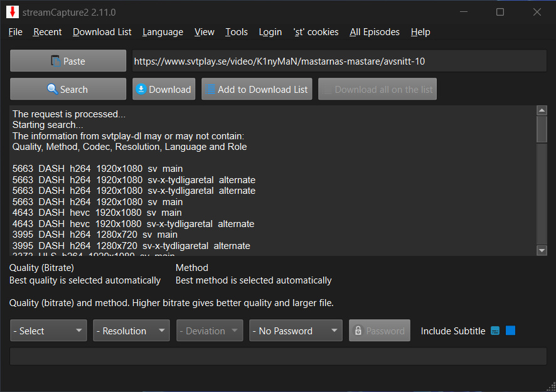Expand the - Resolution dropdown
556x392 pixels.
point(131,331)
